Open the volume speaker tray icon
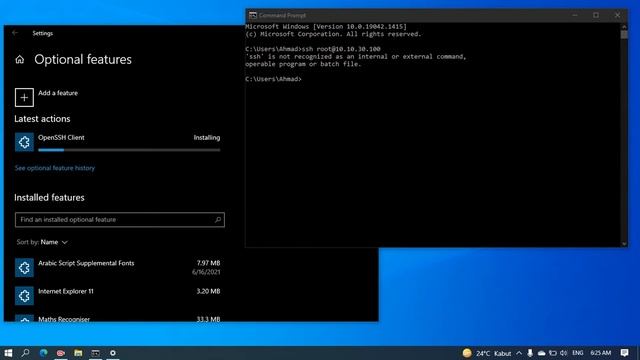The height and width of the screenshot is (360, 640). [x=564, y=353]
